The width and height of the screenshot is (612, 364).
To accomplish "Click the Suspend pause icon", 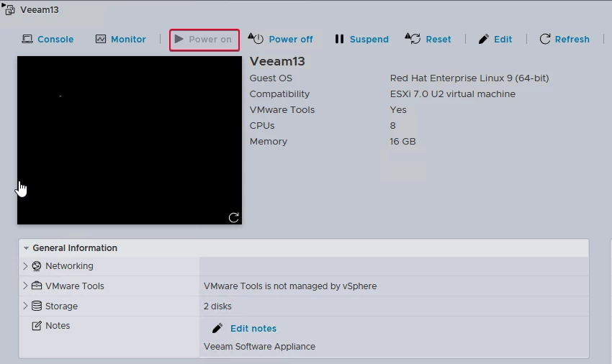I will coord(339,39).
